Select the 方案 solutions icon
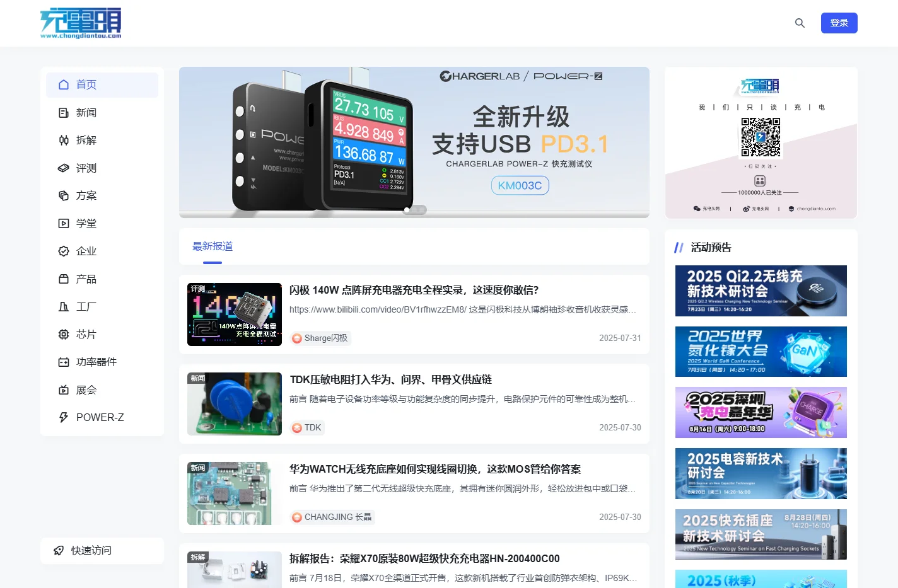 (x=64, y=196)
